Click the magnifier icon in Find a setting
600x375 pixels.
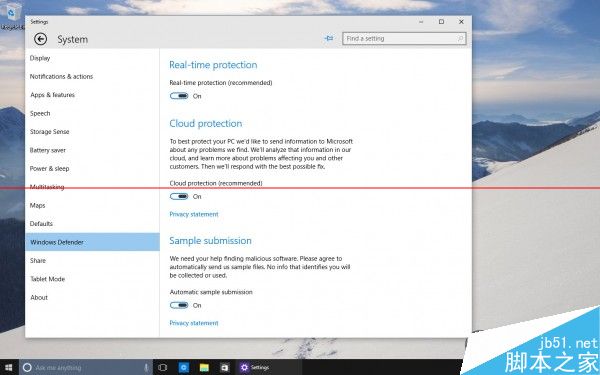460,38
